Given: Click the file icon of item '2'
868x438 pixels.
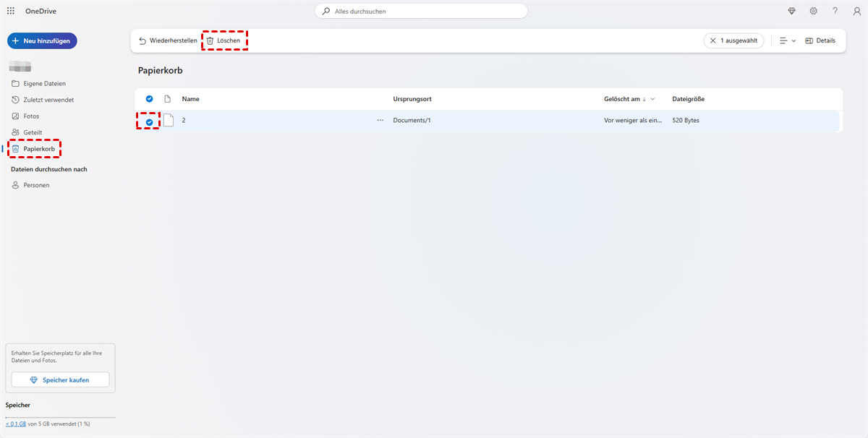Looking at the screenshot, I should (169, 121).
